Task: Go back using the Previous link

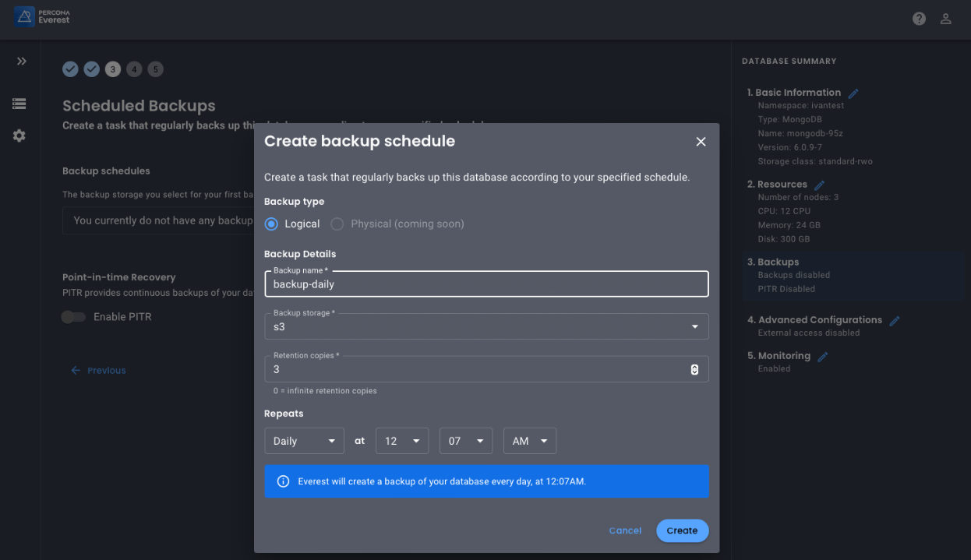Action: (98, 370)
